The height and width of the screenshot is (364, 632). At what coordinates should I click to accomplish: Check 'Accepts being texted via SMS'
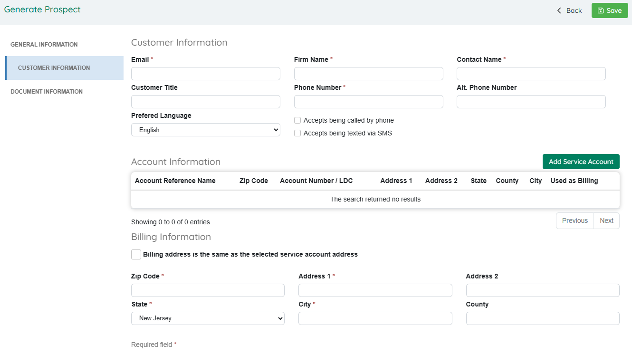tap(297, 133)
